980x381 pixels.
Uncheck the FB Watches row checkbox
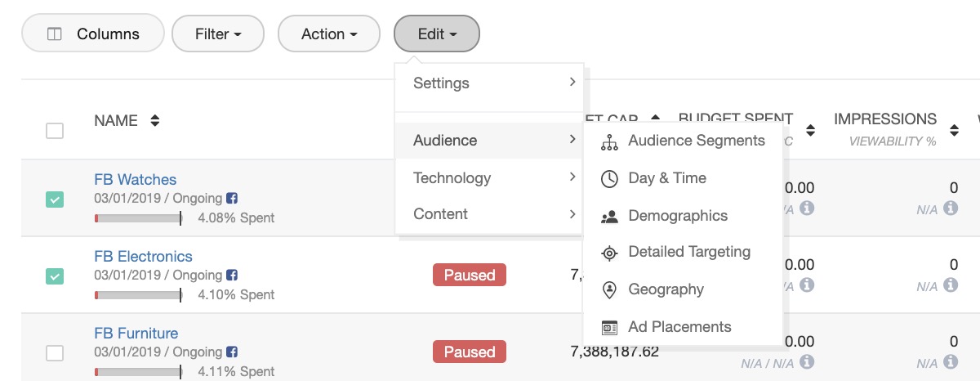(55, 199)
